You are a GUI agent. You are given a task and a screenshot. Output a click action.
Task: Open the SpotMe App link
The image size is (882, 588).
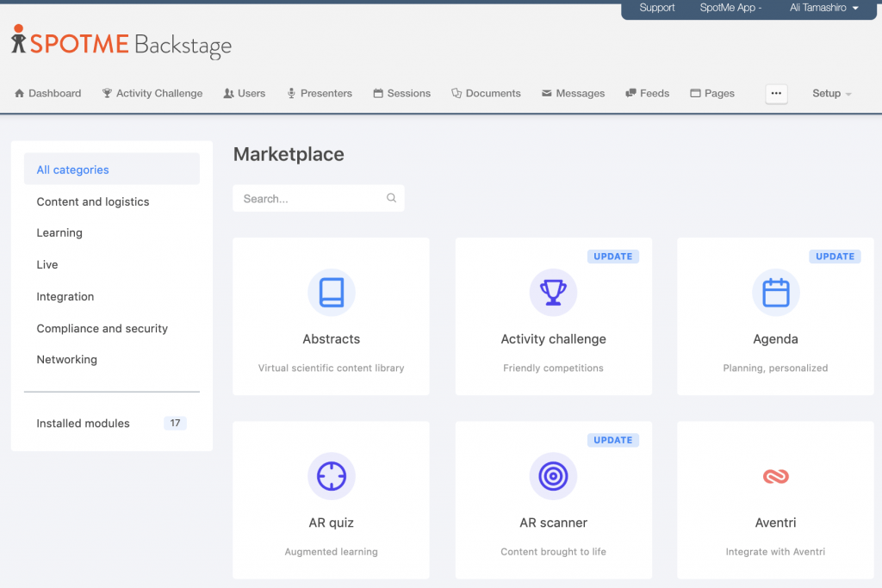[x=730, y=8]
